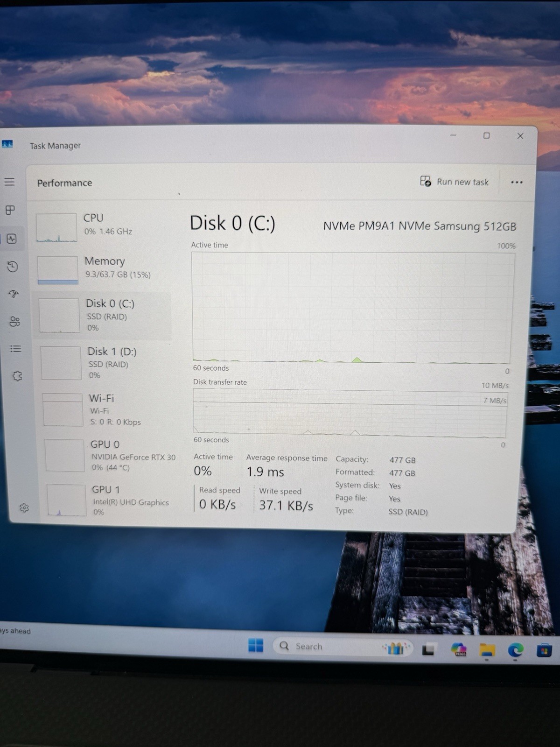Click the Active time disk graph
The height and width of the screenshot is (747, 560).
(352, 308)
